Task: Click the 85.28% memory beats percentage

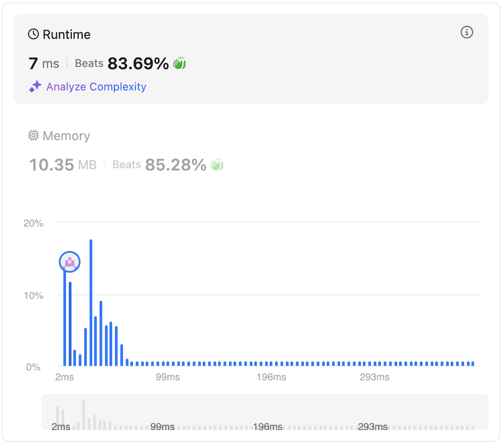Action: pyautogui.click(x=176, y=165)
